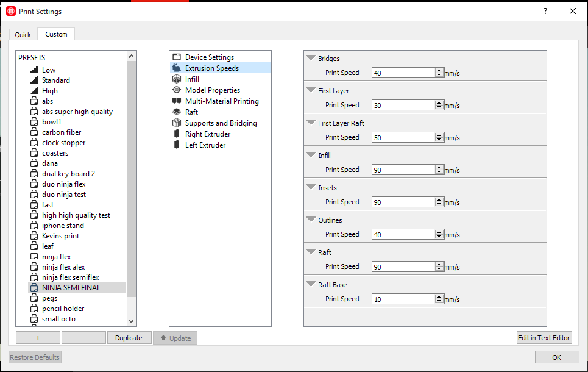
Task: Select the Custom tab
Action: point(56,34)
